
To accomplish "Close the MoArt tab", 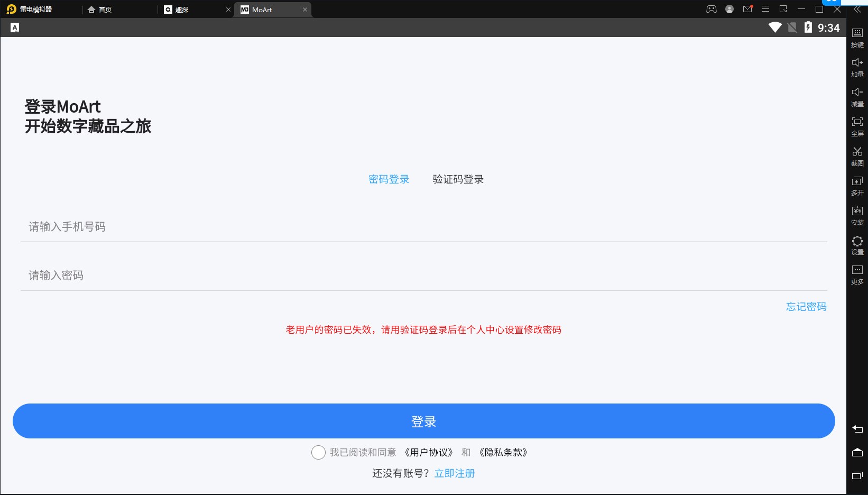I will coord(305,10).
